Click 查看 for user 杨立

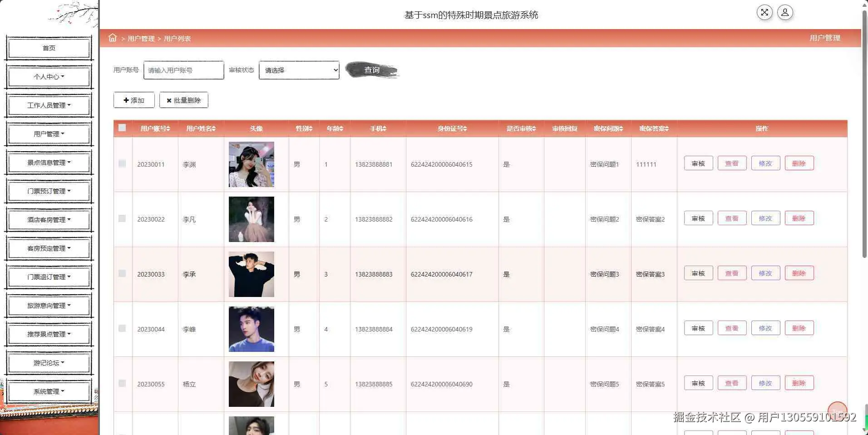(x=732, y=383)
